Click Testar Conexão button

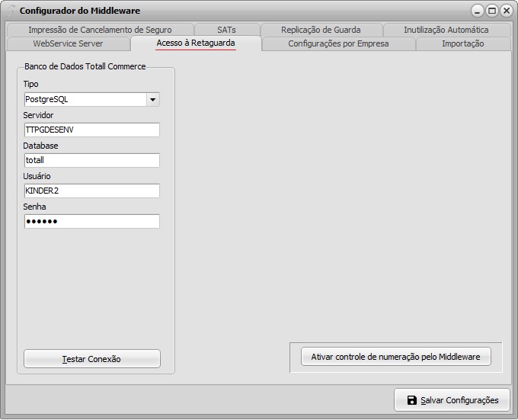coord(92,358)
